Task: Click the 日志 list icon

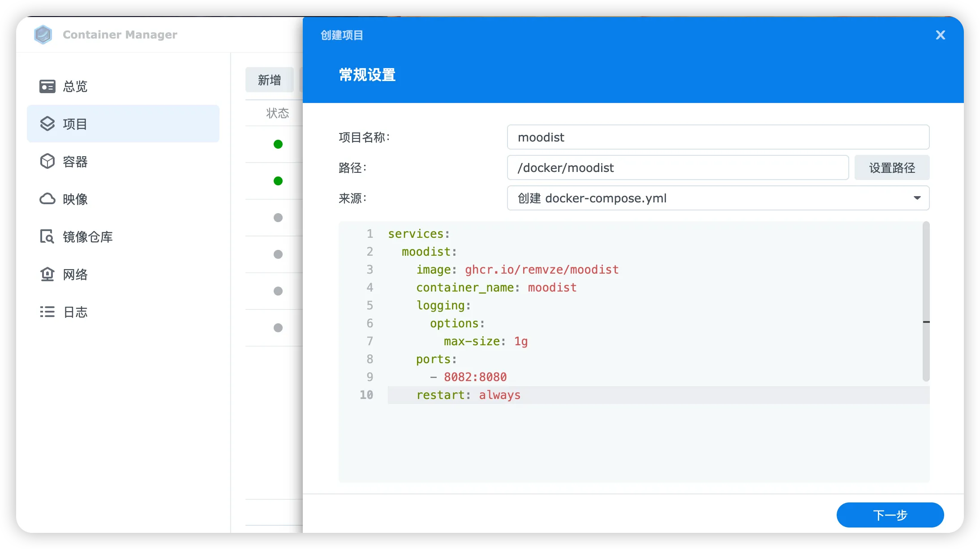Action: coord(47,312)
